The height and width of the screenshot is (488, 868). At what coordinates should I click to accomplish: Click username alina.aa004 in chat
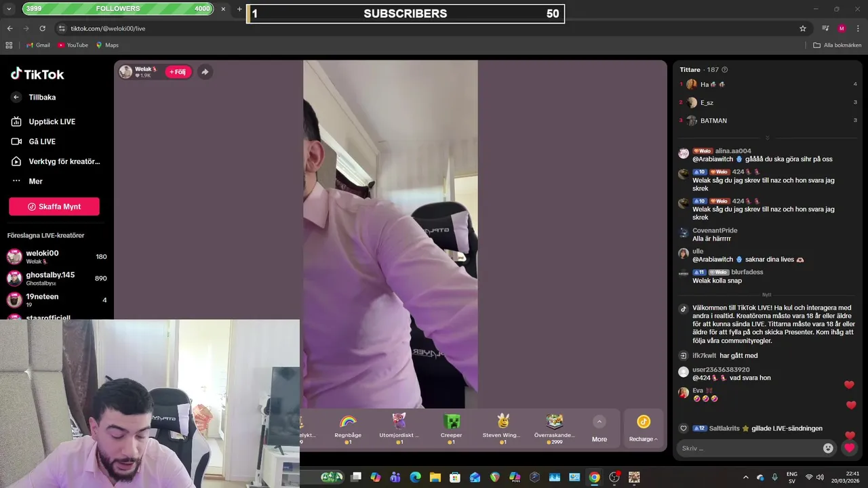point(733,151)
